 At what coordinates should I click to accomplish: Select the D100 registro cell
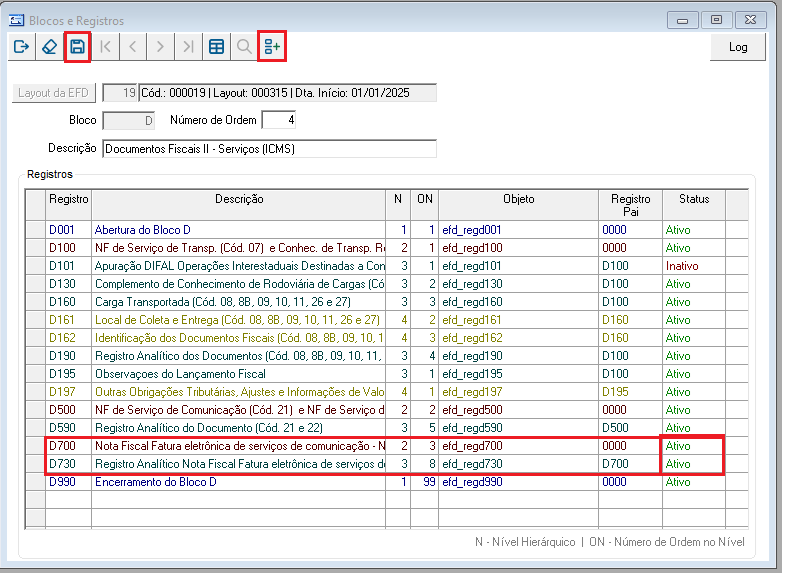tap(69, 248)
